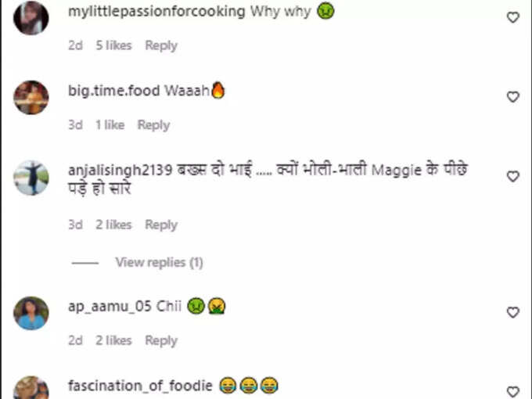
Task: Expand View replies (1) under anjalisingh2139
Action: tap(159, 262)
